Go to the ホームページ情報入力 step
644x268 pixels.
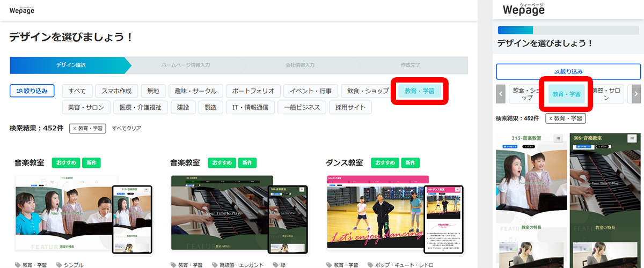(x=186, y=65)
